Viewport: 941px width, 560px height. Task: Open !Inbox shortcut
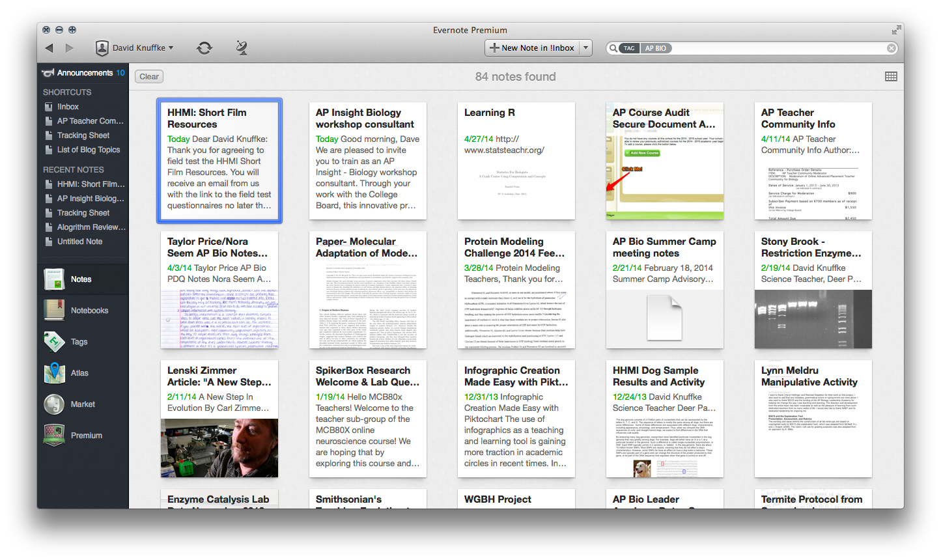[68, 107]
